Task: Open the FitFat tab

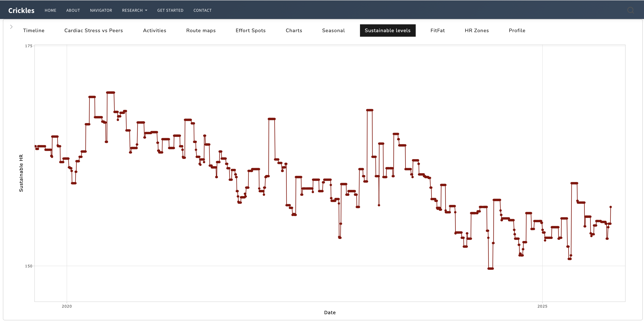Action: pos(438,31)
